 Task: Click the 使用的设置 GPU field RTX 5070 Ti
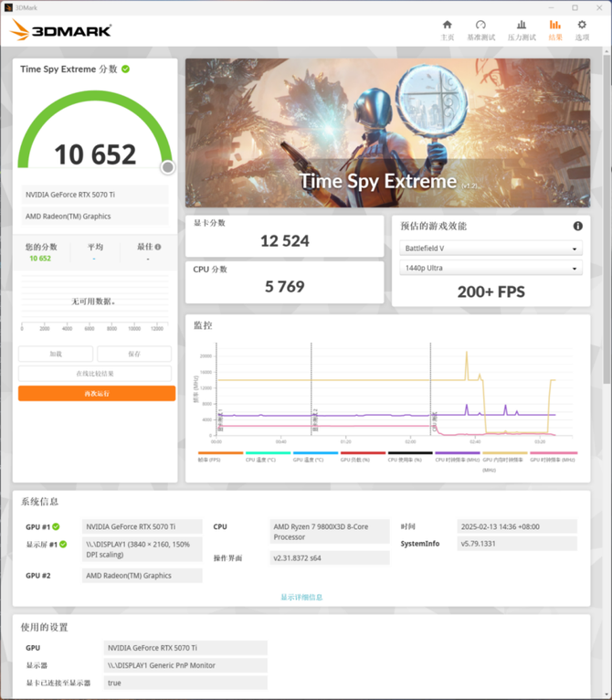[185, 648]
